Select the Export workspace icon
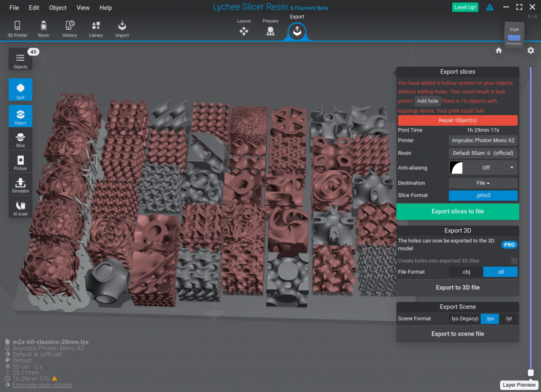541x392 pixels. coord(297,31)
